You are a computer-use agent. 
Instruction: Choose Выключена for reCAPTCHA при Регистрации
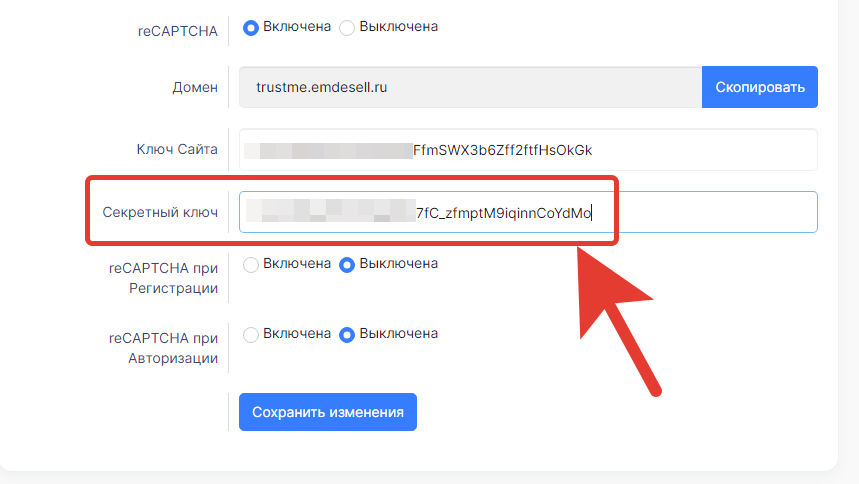tap(347, 265)
